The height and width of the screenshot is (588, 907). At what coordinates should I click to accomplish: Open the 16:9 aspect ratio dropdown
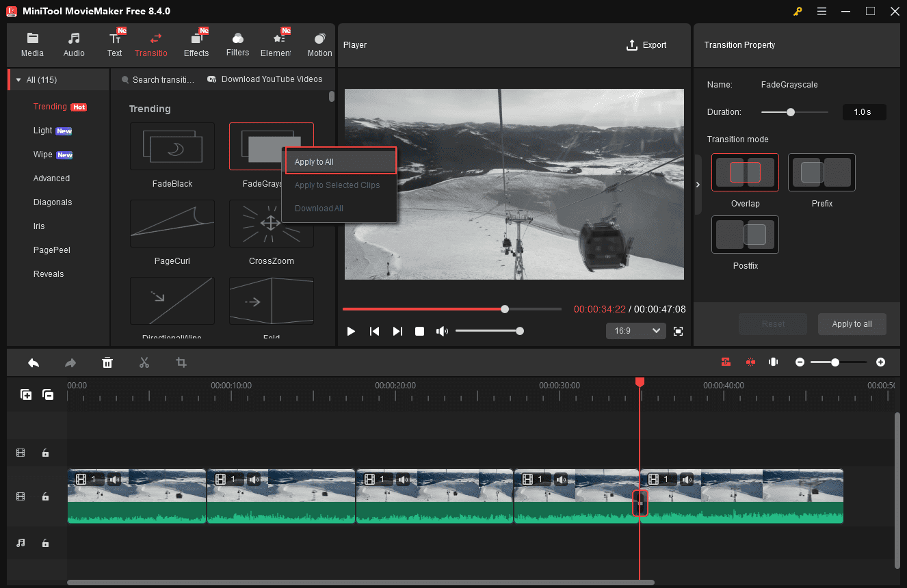635,330
